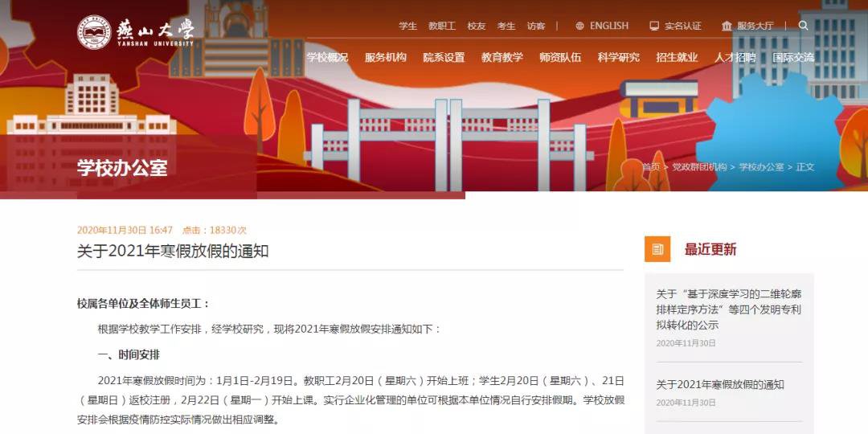Go to 党政群团机构 in breadcrumb
The height and width of the screenshot is (434, 868).
click(699, 166)
